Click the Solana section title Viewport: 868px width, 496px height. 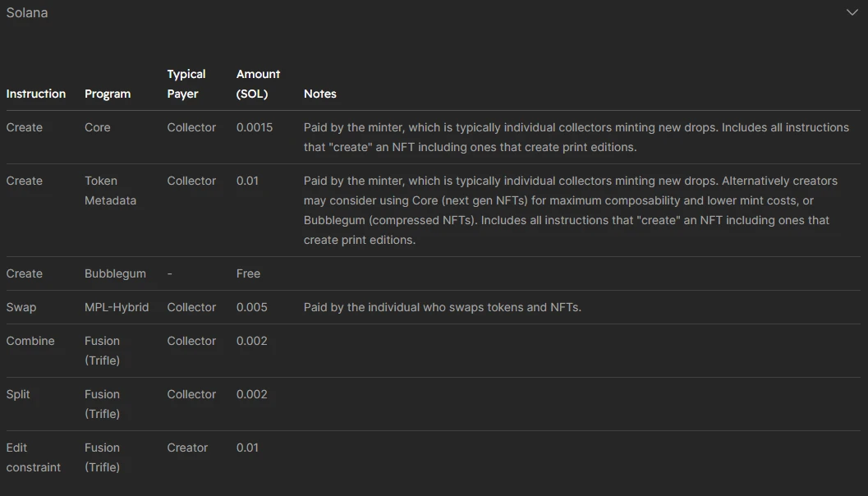click(x=27, y=13)
